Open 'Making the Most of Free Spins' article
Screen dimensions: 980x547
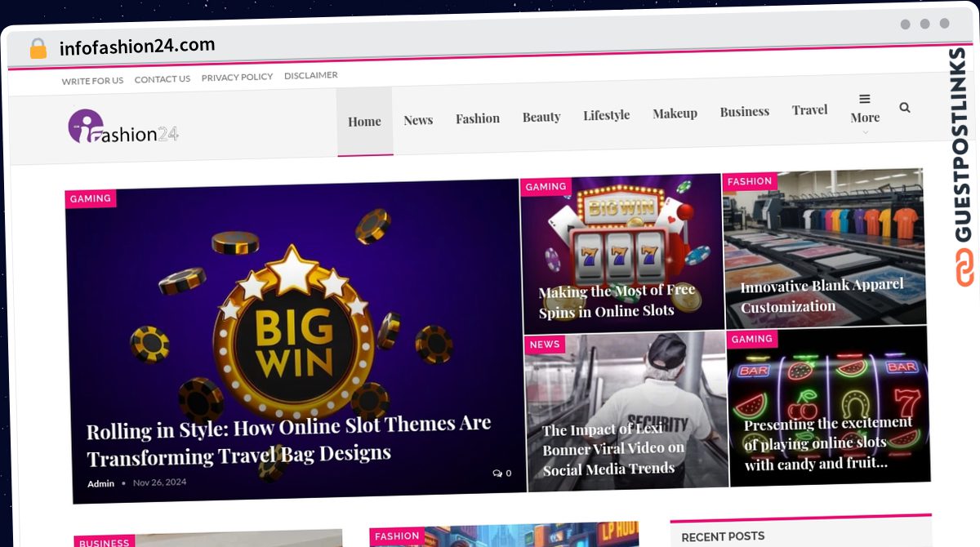point(617,300)
